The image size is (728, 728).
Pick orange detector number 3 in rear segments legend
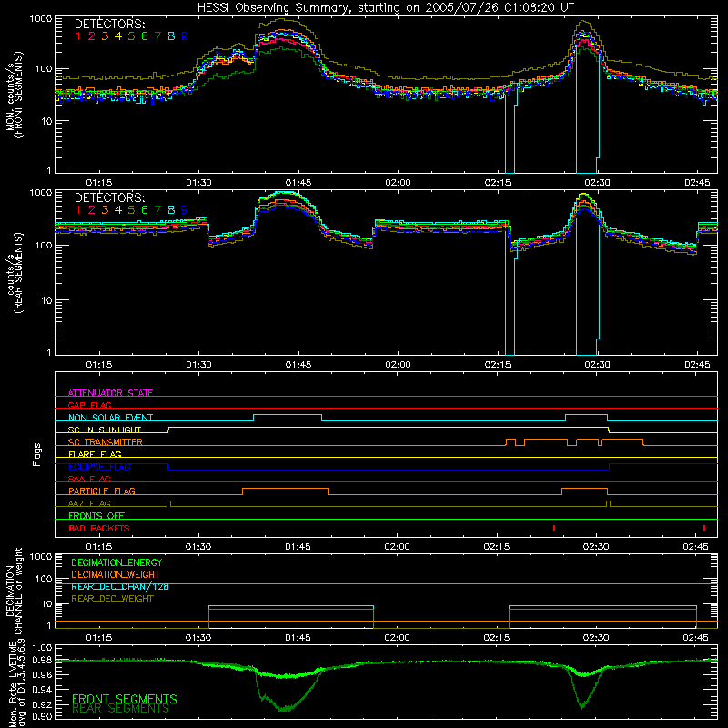click(x=105, y=210)
